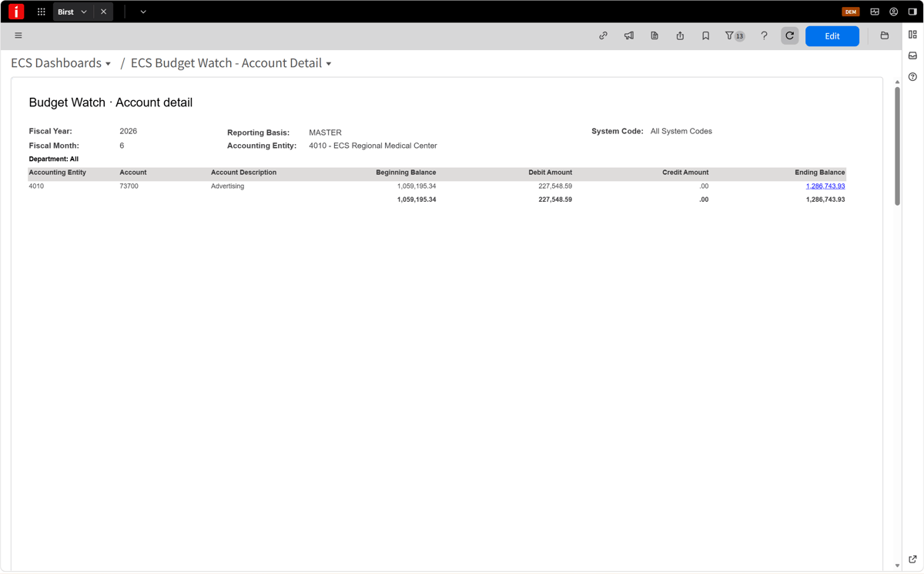
Task: Click the Ending Balance column header
Action: (820, 173)
